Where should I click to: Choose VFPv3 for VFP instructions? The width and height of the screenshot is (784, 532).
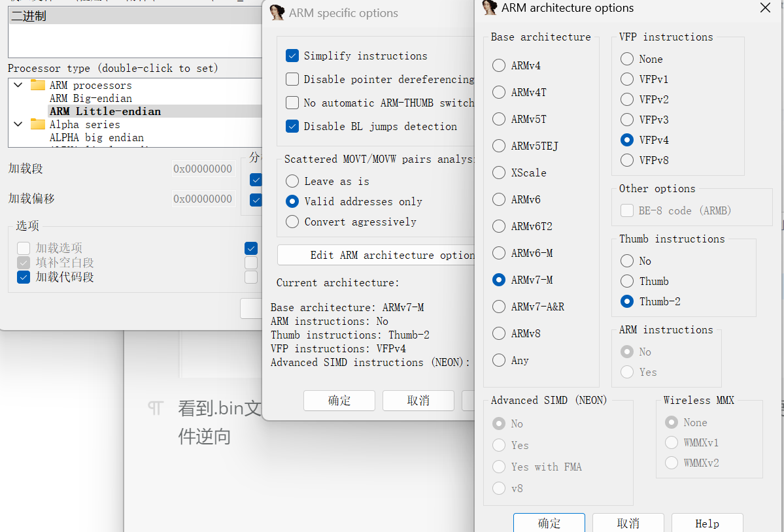click(x=627, y=120)
